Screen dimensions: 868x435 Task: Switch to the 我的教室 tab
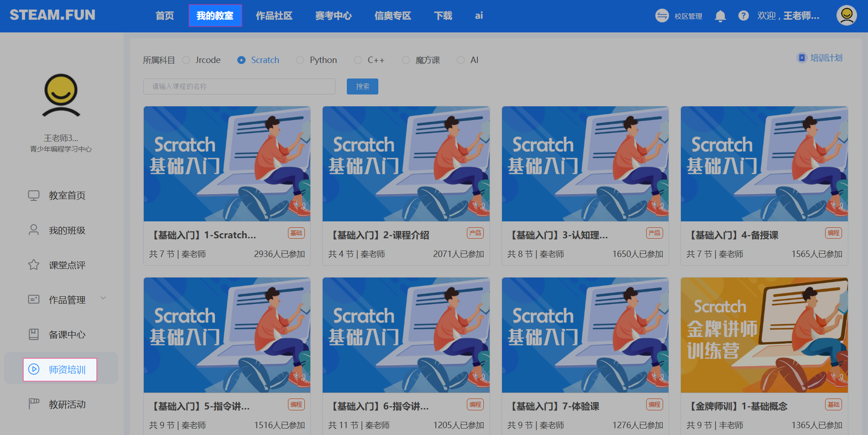pyautogui.click(x=215, y=16)
